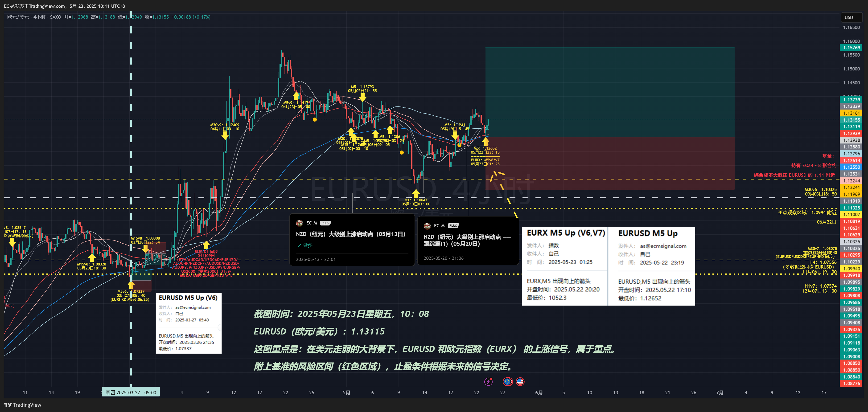Select yellow up arrow above M5v6: 1.07337 label
Viewport: 868px width, 412px height.
[131, 285]
